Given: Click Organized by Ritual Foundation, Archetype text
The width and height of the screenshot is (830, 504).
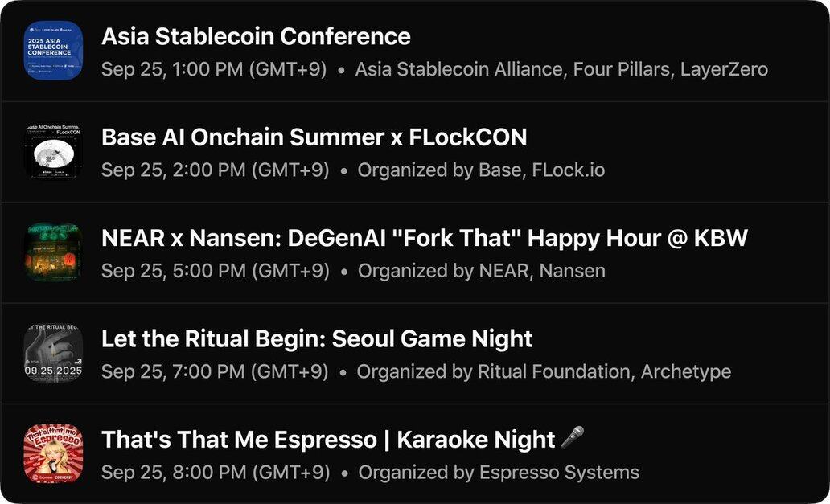Looking at the screenshot, I should (544, 372).
